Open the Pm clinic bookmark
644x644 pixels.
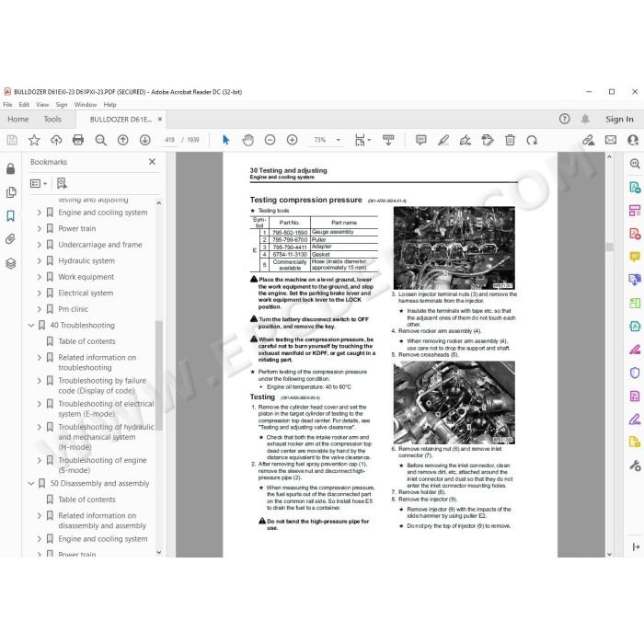[73, 309]
